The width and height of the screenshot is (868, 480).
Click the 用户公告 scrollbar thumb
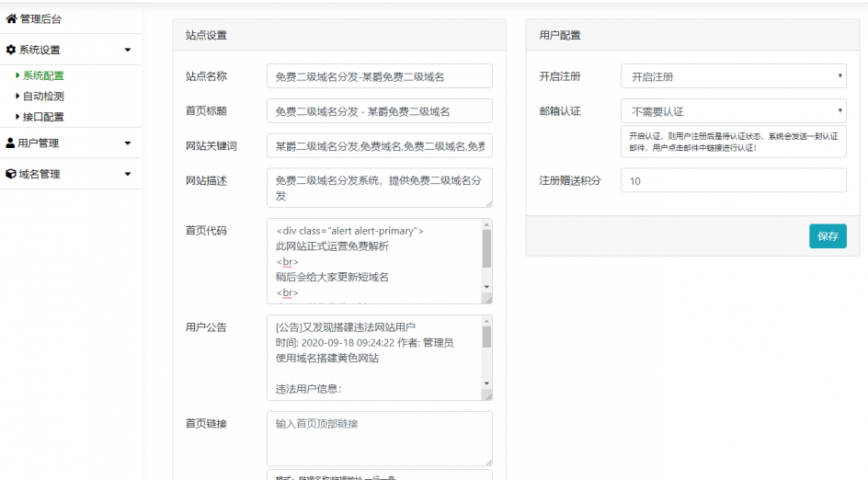486,337
